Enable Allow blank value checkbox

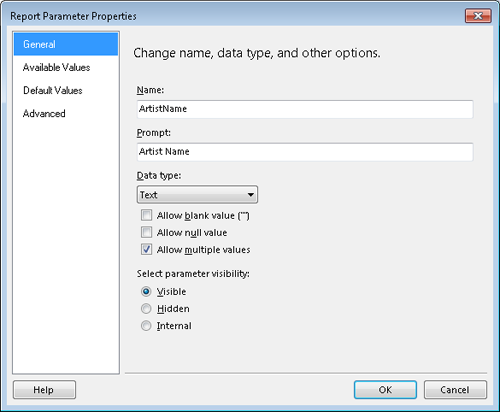tap(146, 215)
